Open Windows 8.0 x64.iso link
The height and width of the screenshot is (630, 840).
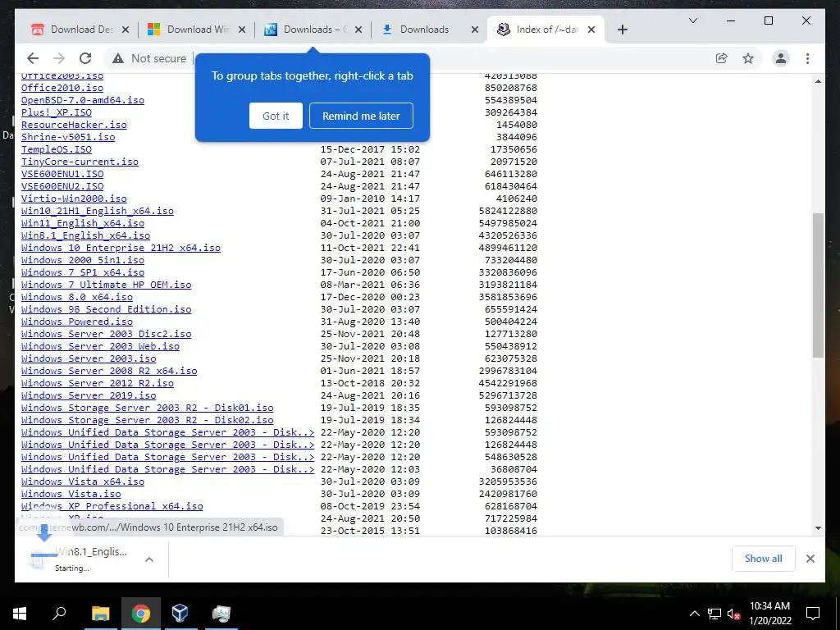(x=76, y=297)
